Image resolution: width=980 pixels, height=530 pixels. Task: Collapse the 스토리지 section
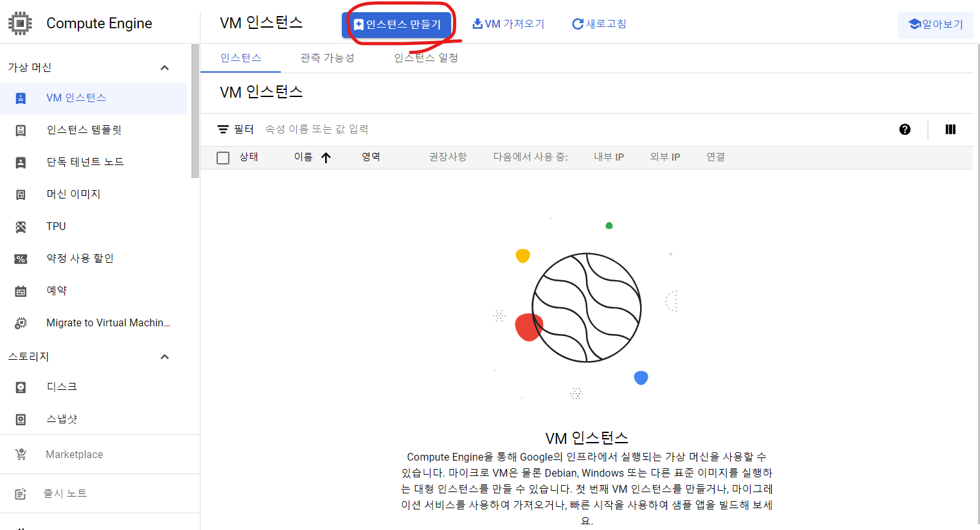[x=165, y=357]
